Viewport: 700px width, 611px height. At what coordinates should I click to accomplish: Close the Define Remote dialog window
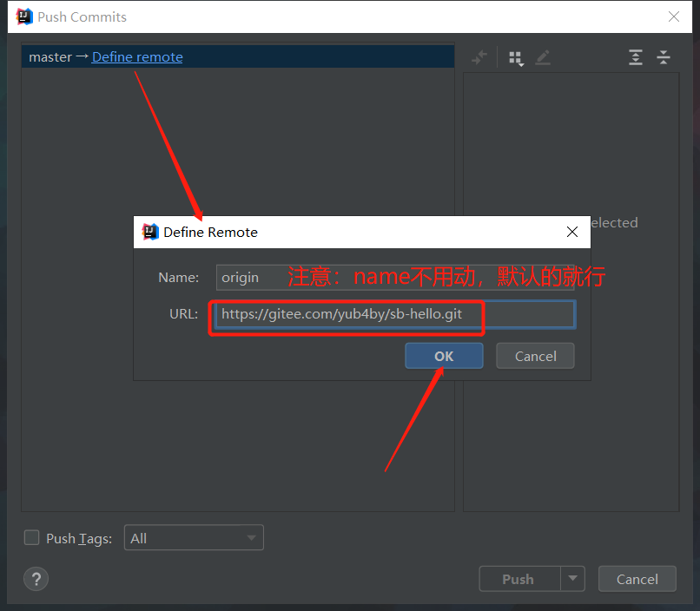click(571, 232)
